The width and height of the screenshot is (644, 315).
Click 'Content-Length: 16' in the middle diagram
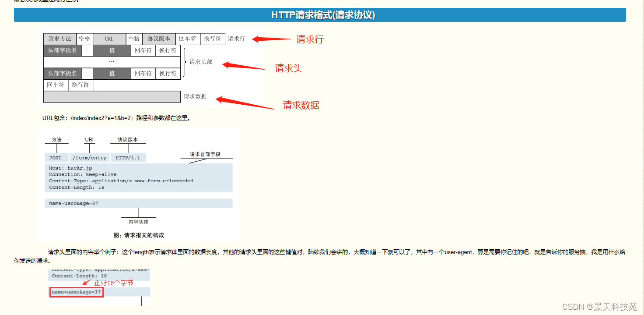pos(77,187)
